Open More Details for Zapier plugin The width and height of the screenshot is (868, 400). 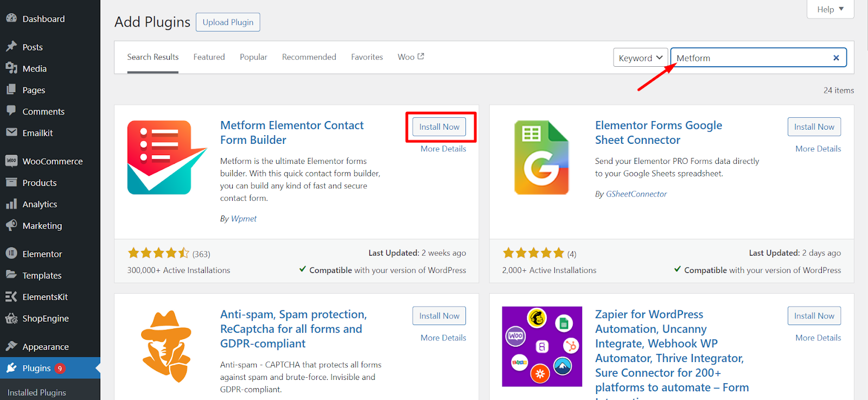click(x=818, y=338)
